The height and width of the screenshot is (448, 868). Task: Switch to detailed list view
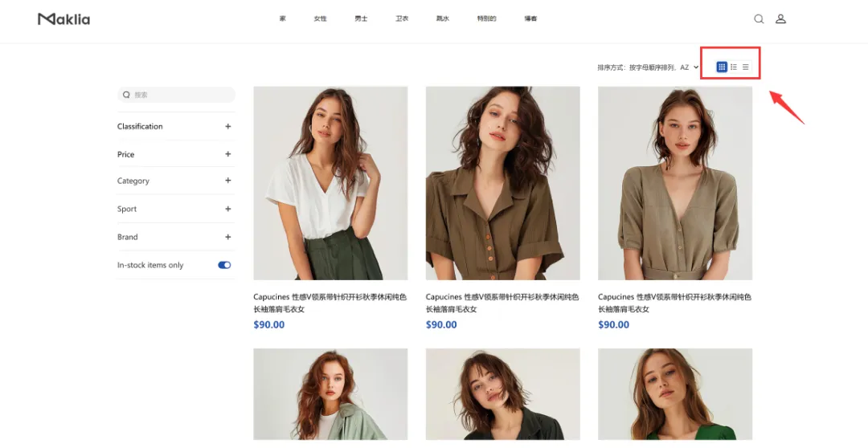(734, 67)
